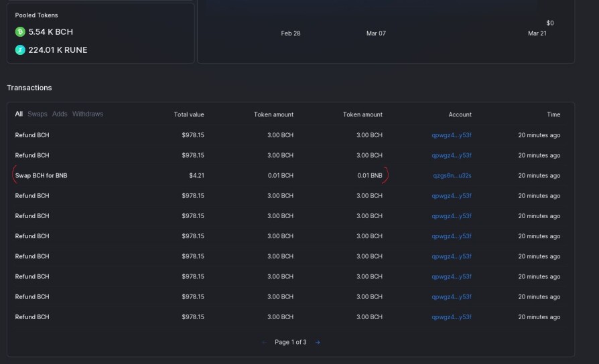Click the Swap BCH for BNB transaction

42,175
